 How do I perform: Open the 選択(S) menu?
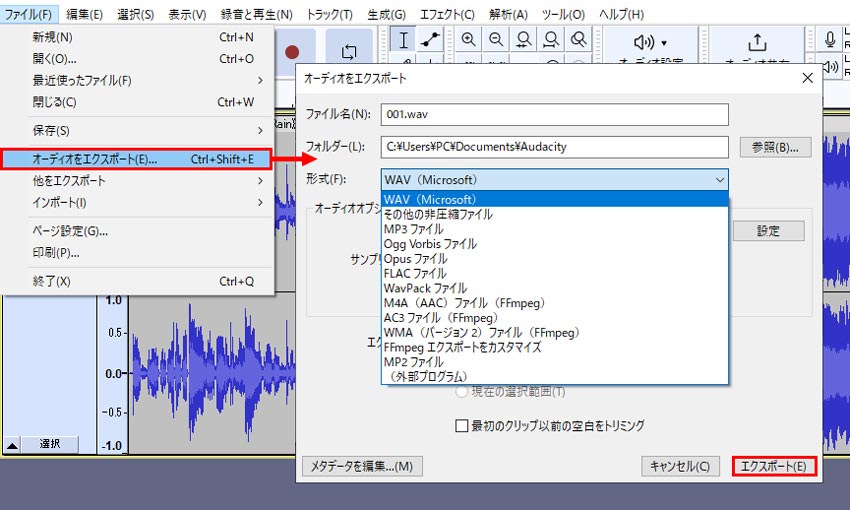(x=136, y=14)
